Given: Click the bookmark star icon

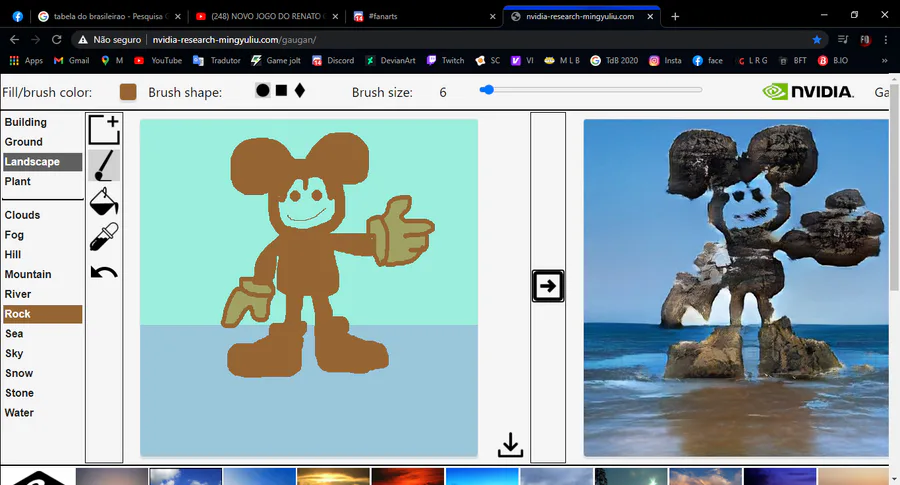Looking at the screenshot, I should click(x=817, y=40).
